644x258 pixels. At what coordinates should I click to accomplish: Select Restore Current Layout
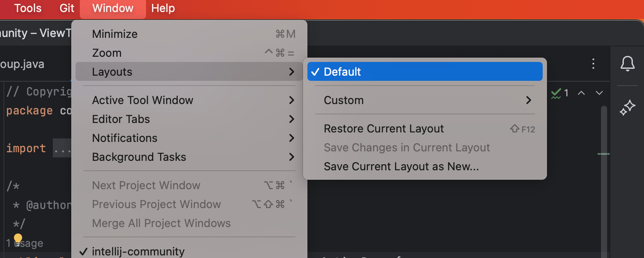384,129
